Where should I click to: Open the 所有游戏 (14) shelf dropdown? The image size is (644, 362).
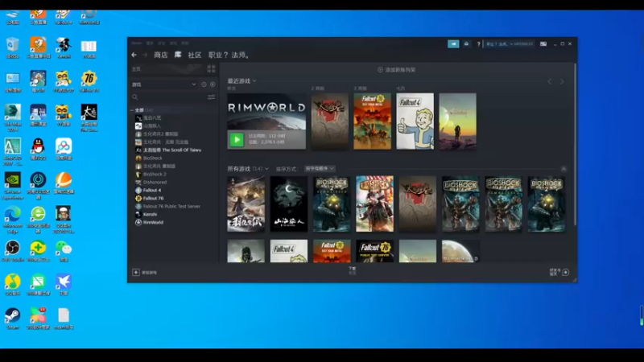pos(266,169)
